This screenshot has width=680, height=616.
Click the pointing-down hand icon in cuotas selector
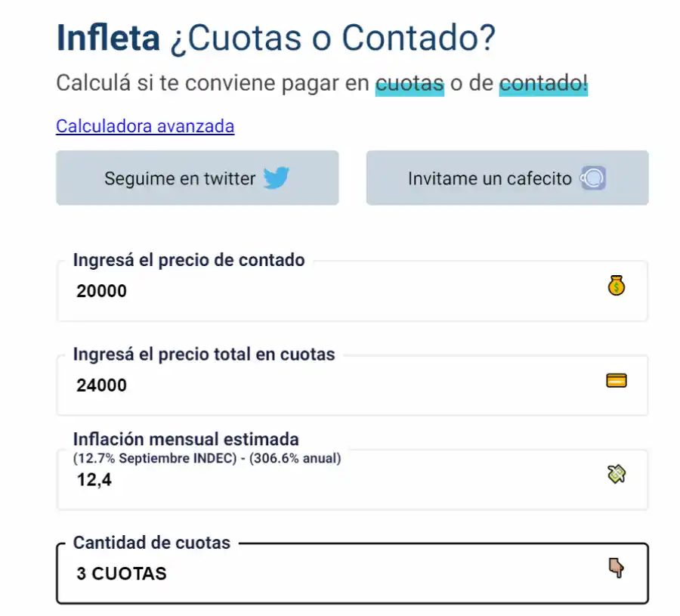click(616, 568)
